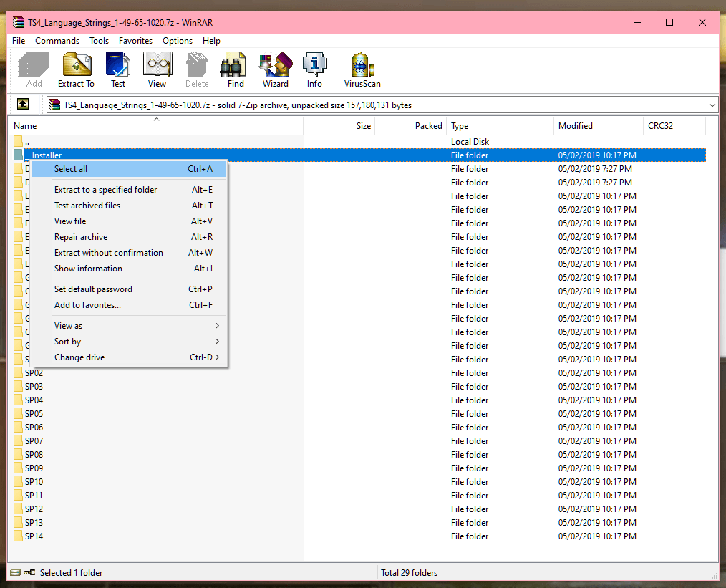Sort list by CRC32 column header
Screen dimensions: 726x588
point(674,126)
